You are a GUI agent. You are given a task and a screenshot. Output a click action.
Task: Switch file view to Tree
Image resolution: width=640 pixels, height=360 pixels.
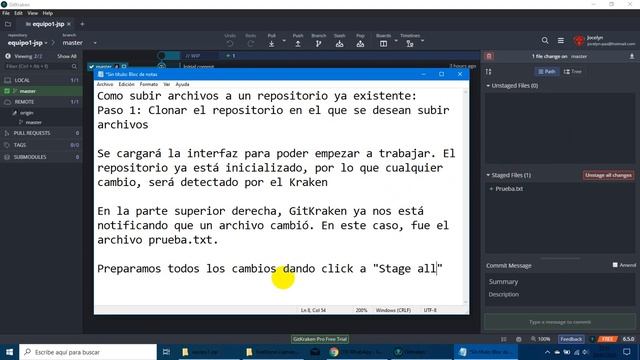click(x=573, y=71)
